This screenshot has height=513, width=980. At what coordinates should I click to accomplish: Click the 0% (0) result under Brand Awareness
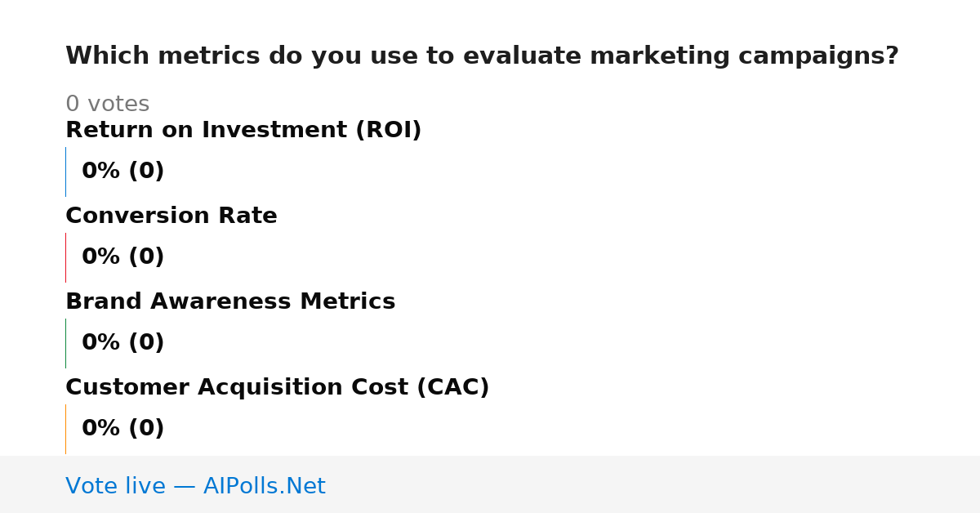point(123,343)
